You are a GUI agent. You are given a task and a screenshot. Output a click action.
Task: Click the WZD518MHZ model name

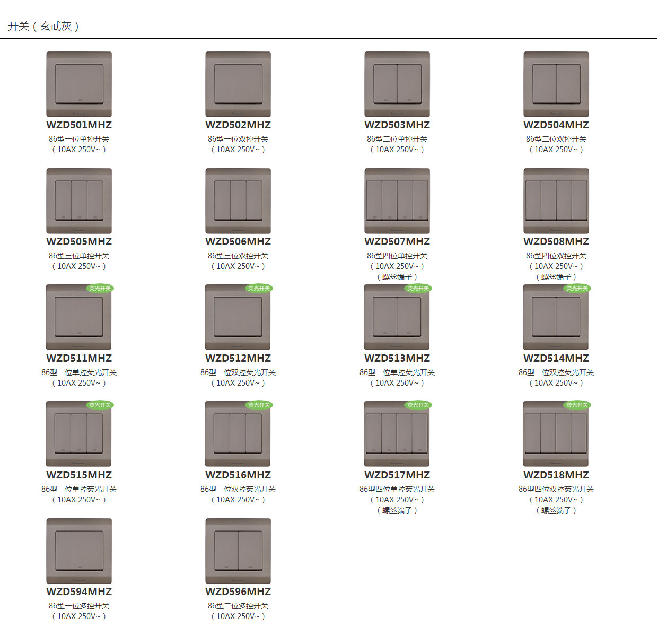click(x=556, y=475)
